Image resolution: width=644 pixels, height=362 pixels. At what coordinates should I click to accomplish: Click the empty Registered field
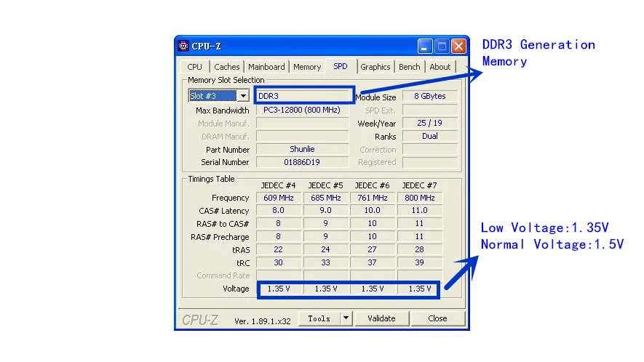pos(430,163)
